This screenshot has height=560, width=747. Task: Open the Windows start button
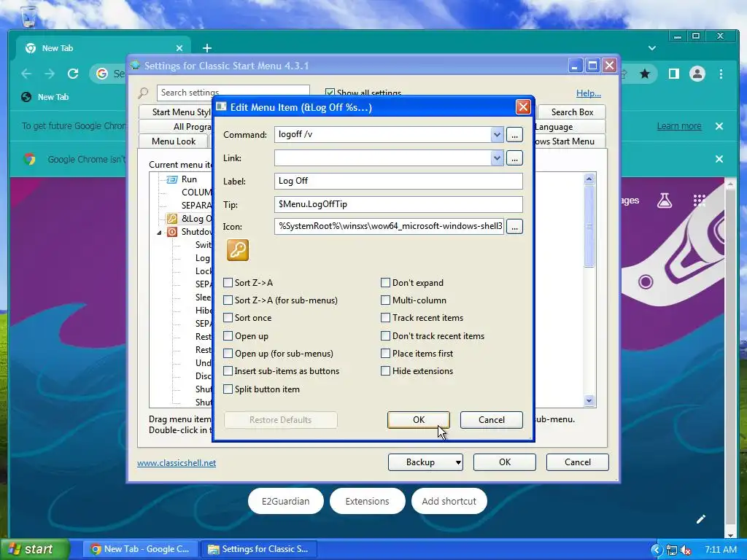(34, 550)
